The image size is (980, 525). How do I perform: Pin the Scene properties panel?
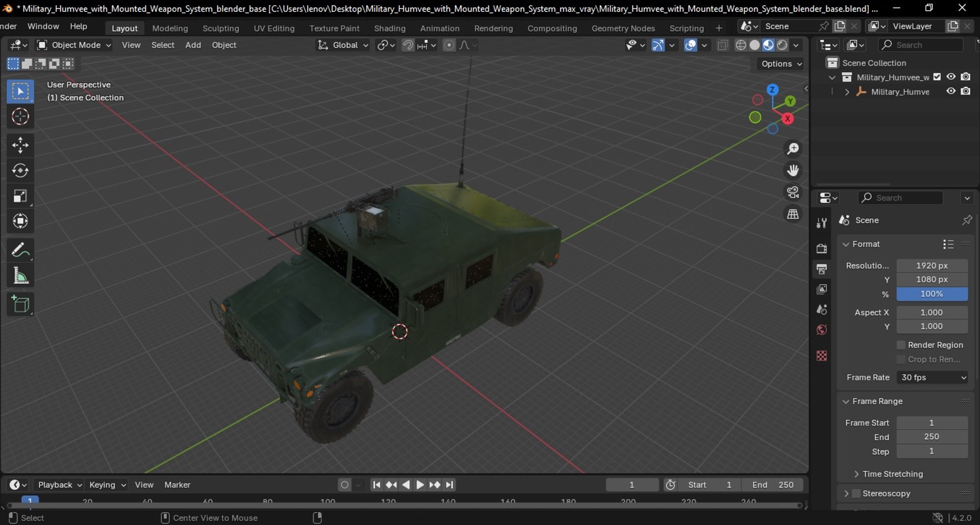click(967, 220)
